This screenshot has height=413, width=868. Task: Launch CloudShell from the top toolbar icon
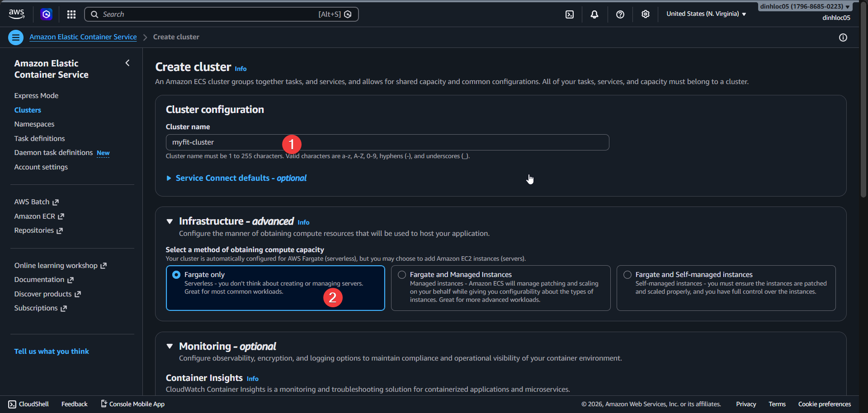569,14
